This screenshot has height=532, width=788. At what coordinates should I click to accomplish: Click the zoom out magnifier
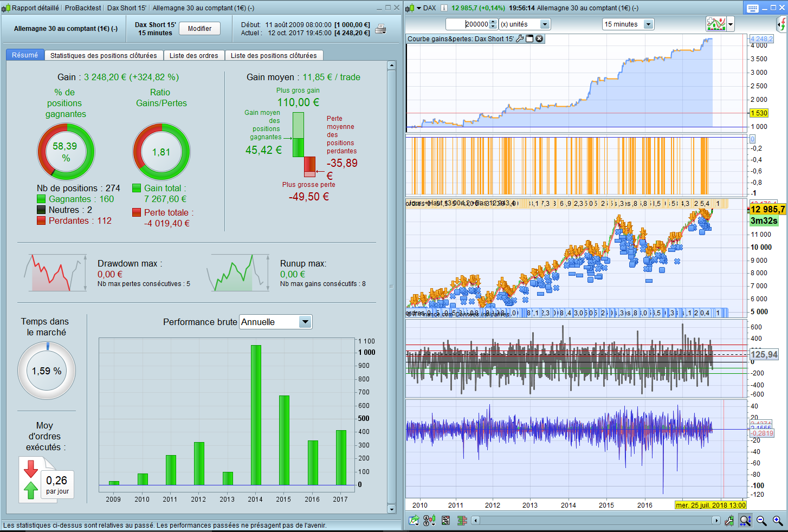(761, 521)
